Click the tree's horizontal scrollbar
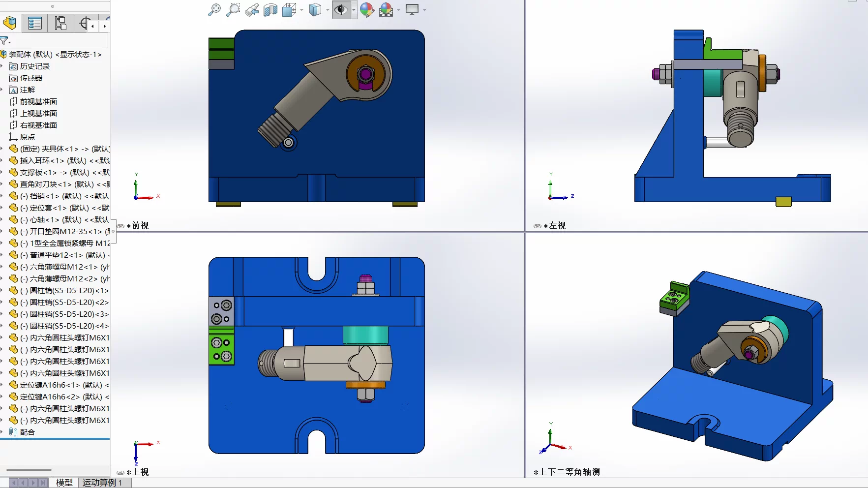868x488 pixels. (x=30, y=470)
